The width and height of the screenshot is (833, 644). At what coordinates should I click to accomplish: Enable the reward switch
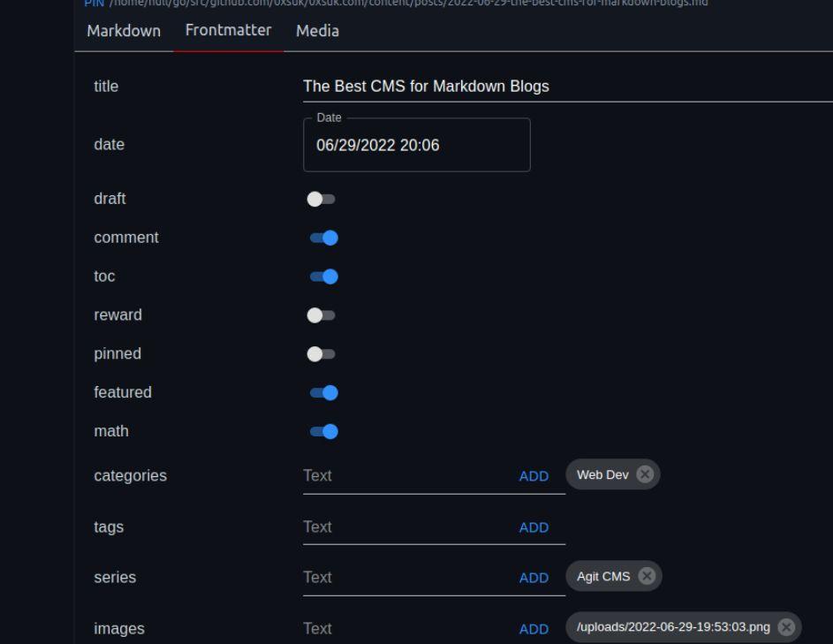tap(322, 315)
